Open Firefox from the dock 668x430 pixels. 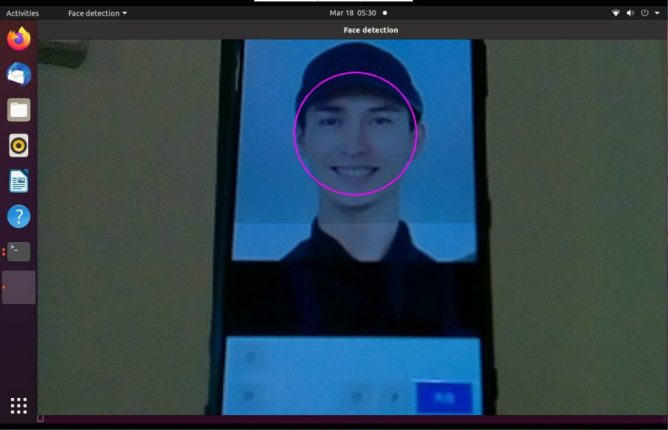coord(18,39)
